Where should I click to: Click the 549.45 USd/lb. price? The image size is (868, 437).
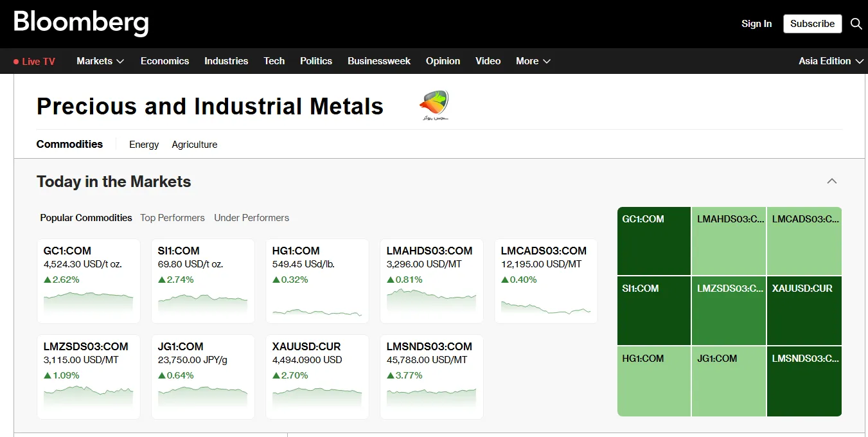(303, 264)
